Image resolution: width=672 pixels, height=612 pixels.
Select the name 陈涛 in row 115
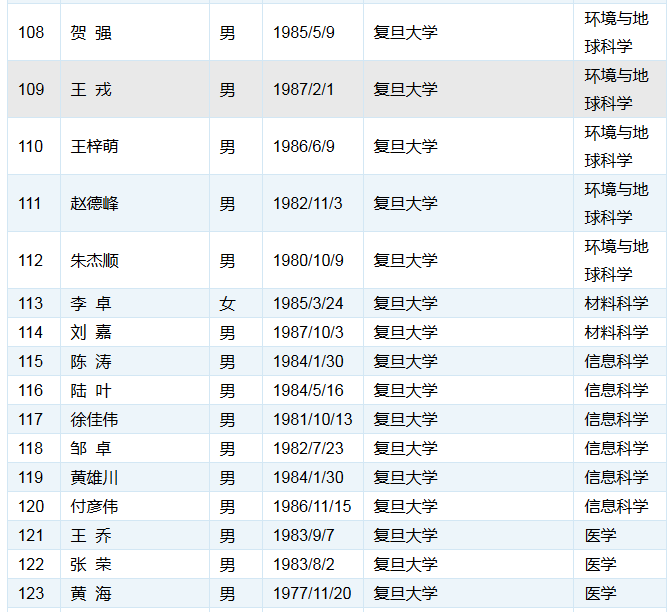(x=91, y=362)
